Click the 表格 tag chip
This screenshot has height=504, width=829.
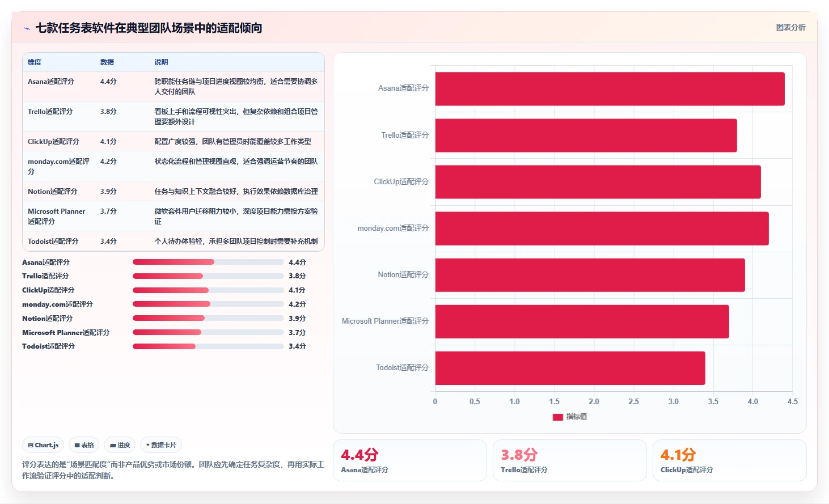(x=84, y=445)
